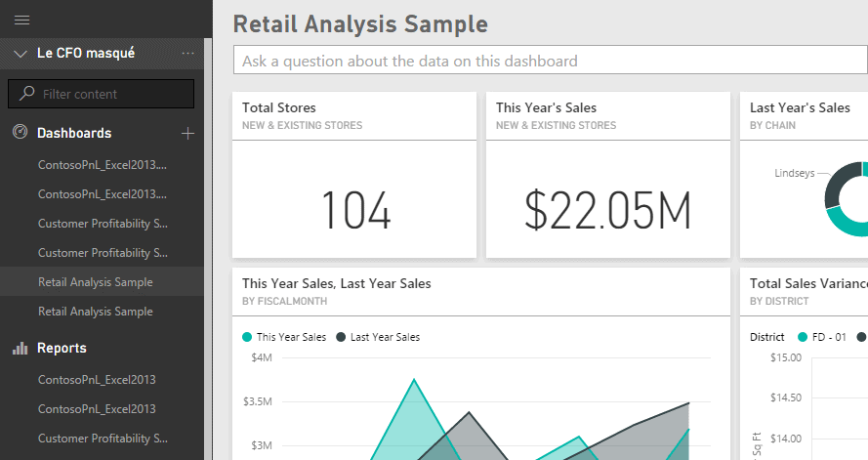
Task: Click the hamburger menu icon
Action: pyautogui.click(x=21, y=20)
